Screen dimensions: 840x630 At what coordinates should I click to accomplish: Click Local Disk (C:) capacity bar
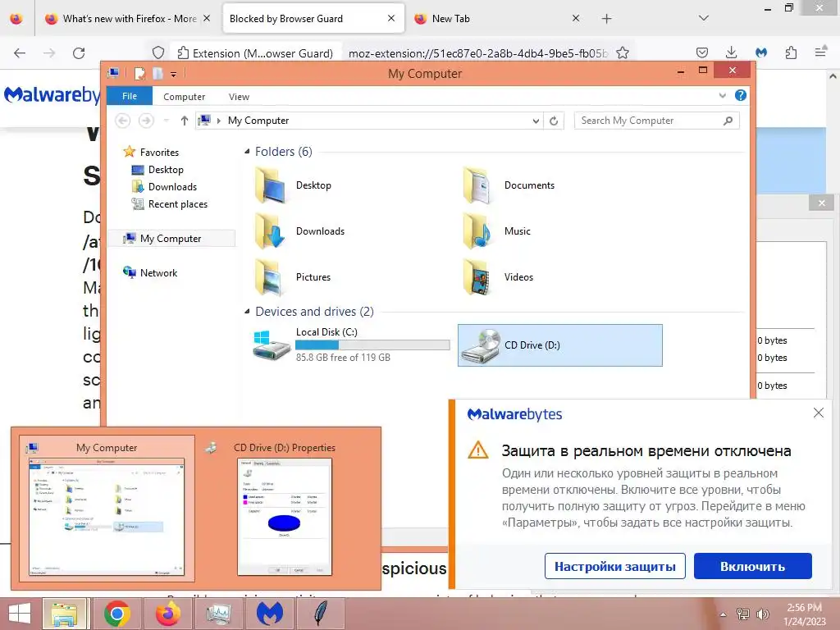click(373, 345)
